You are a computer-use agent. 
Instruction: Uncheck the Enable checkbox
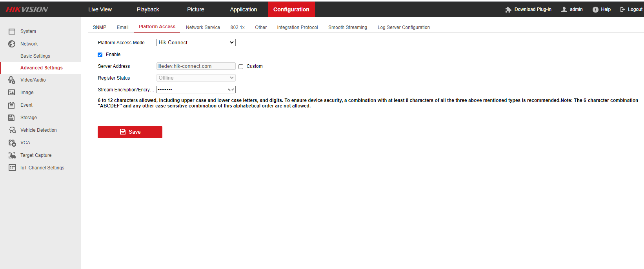[100, 55]
